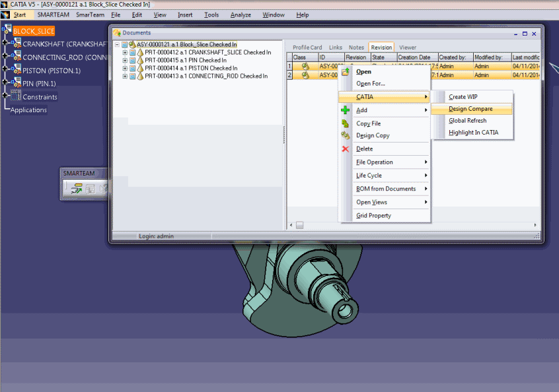Open the Analyze menu
559x392 pixels.
(x=241, y=15)
